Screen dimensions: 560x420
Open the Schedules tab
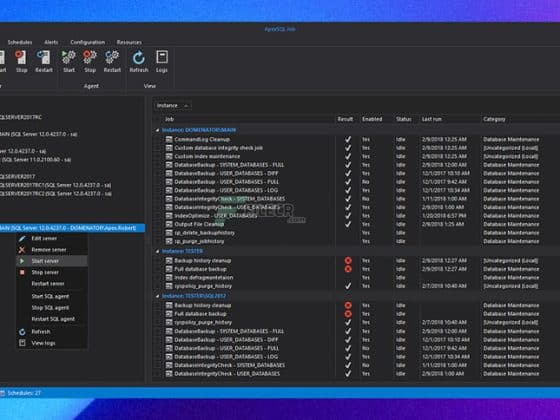20,42
